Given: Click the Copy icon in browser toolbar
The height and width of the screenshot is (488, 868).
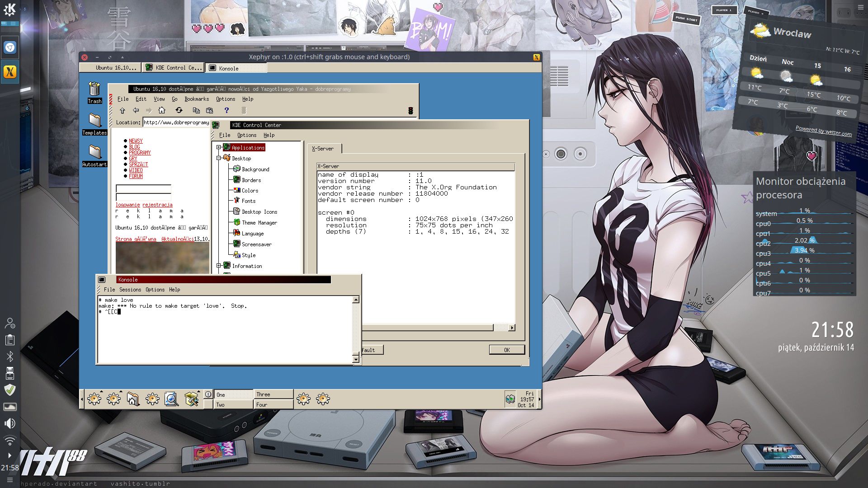Looking at the screenshot, I should [196, 110].
